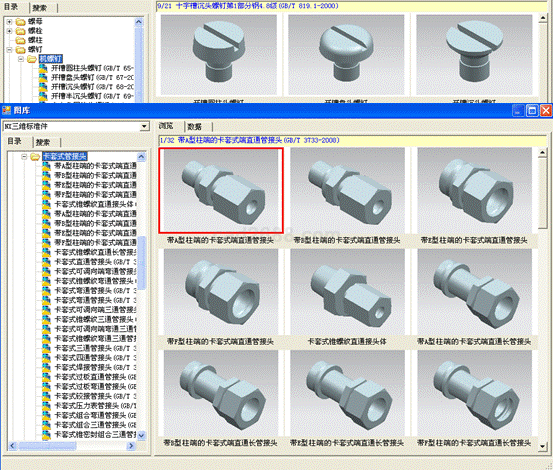Select the 开槽圆柱头螺钉 thumbnail in back window
This screenshot has height=470, width=553.
tap(219, 55)
